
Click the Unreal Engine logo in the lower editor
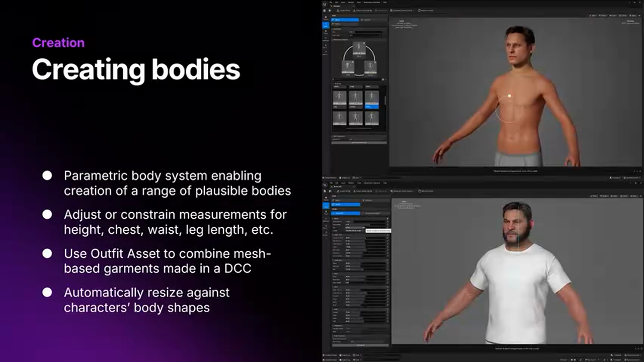[x=325, y=185]
